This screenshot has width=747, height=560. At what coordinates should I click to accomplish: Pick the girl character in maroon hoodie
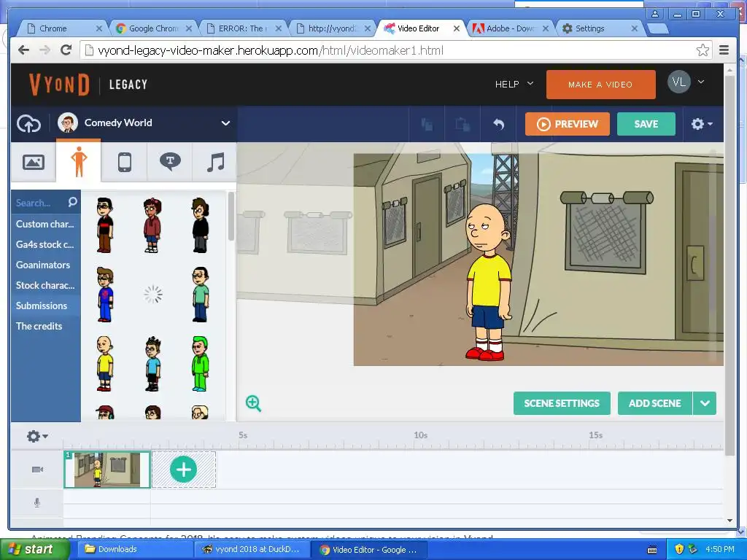(x=152, y=225)
